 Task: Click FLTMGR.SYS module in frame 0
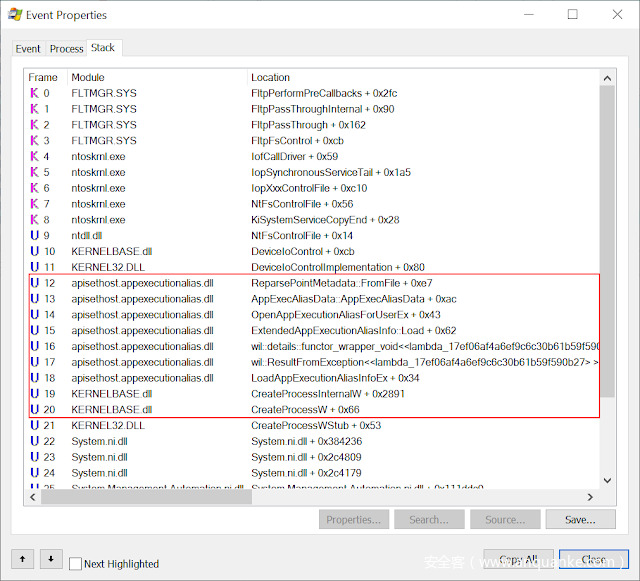(x=104, y=93)
